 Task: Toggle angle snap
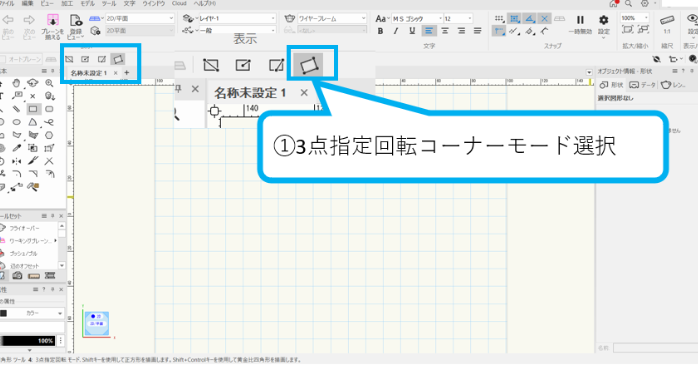pos(529,19)
